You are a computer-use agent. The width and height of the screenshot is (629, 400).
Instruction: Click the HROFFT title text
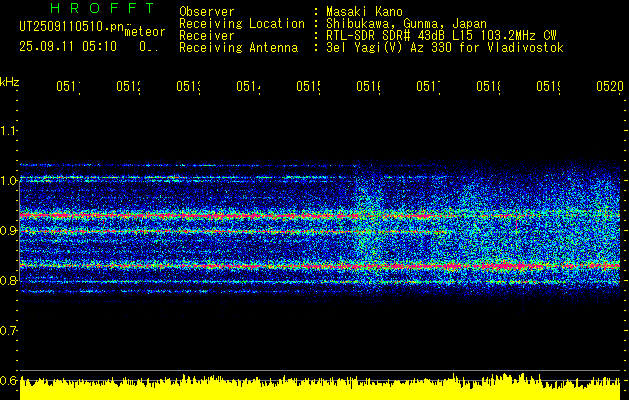pos(102,8)
